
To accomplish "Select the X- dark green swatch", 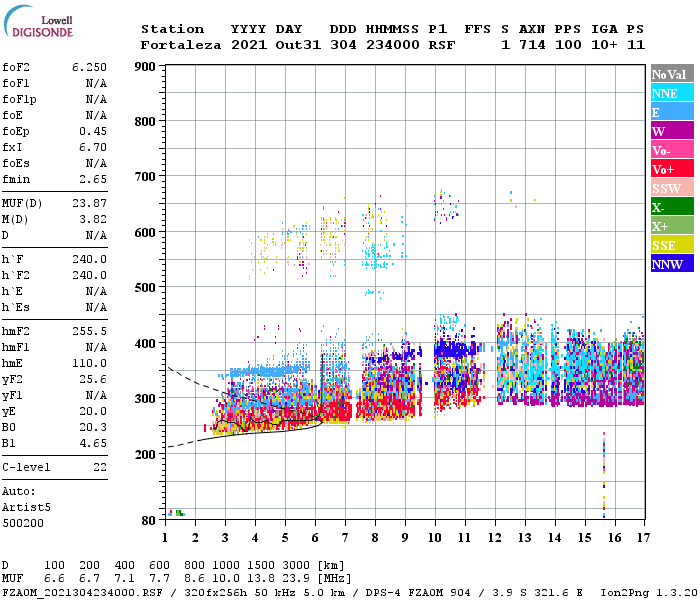I will tap(672, 207).
